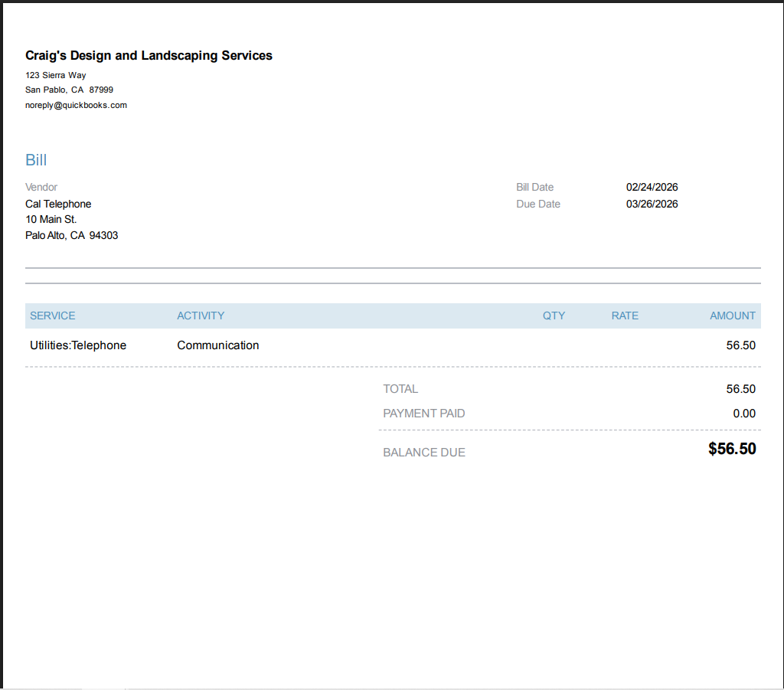This screenshot has height=690, width=784.
Task: Select the bill date 02/24/2026
Action: [652, 187]
